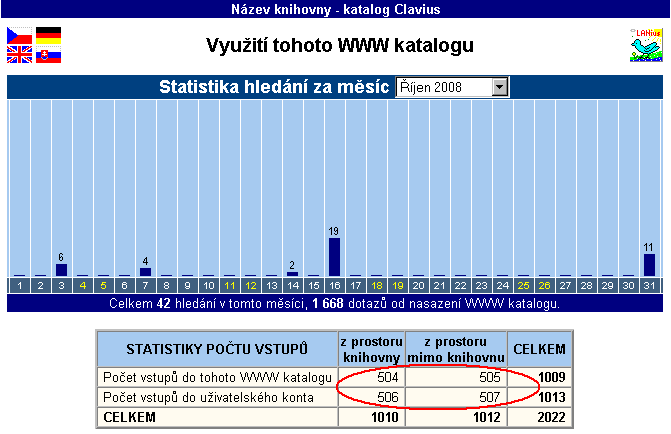The image size is (671, 434).
Task: Switch language using the German flag
Action: coord(48,35)
